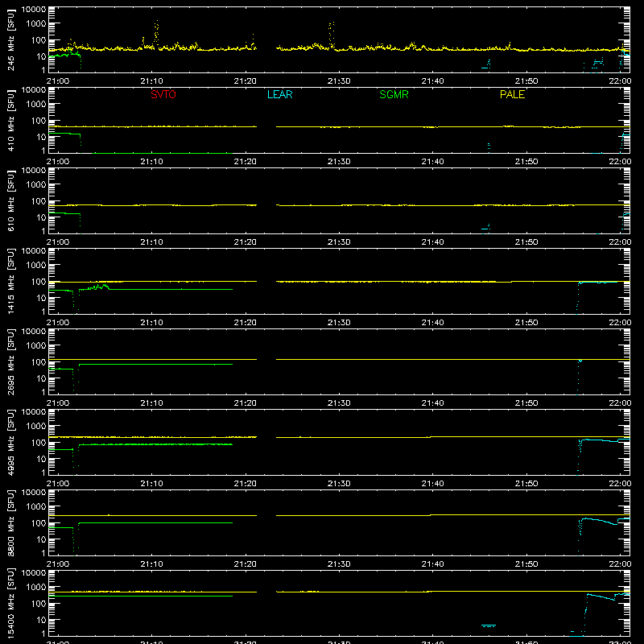Click the 10 flux tick label of the 1415 MHz panel
The height and width of the screenshot is (644, 644).
pos(41,298)
